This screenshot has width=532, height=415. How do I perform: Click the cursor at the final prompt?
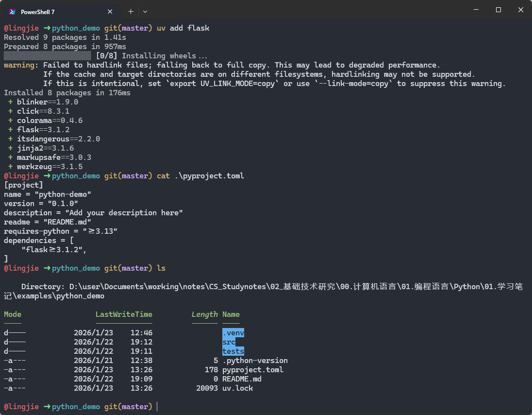[x=157, y=407]
